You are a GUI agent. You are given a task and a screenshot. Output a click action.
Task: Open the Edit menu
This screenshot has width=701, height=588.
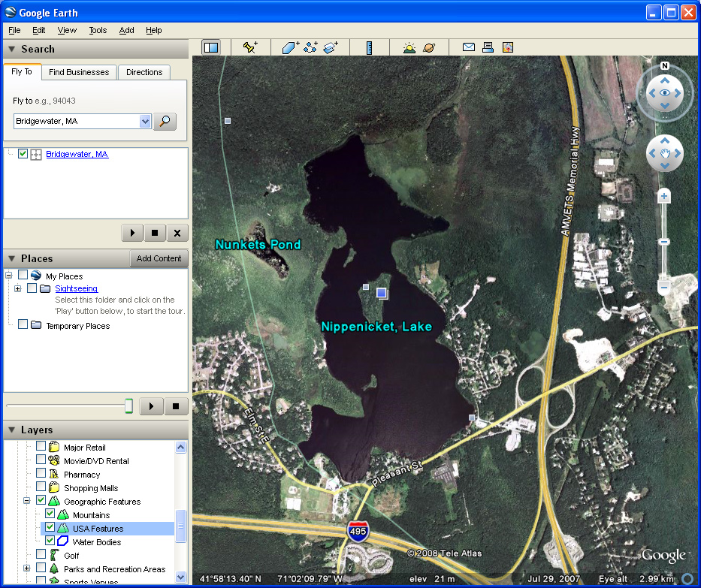(x=38, y=30)
